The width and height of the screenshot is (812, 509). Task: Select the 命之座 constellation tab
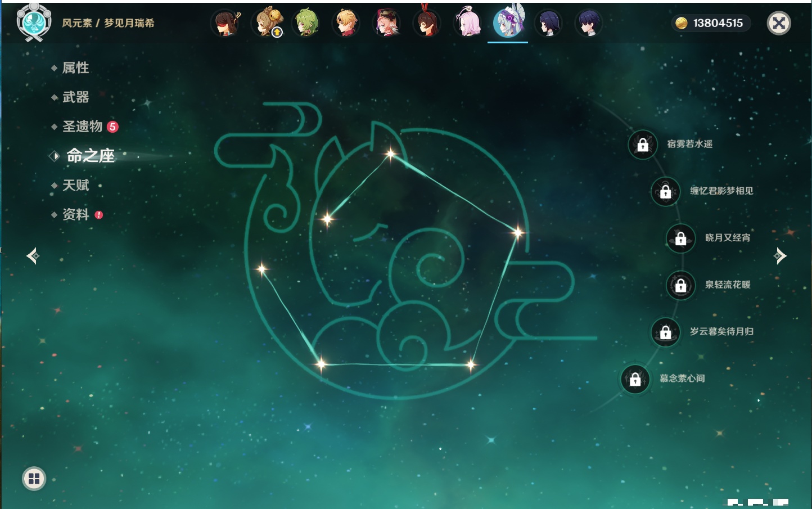pos(90,156)
